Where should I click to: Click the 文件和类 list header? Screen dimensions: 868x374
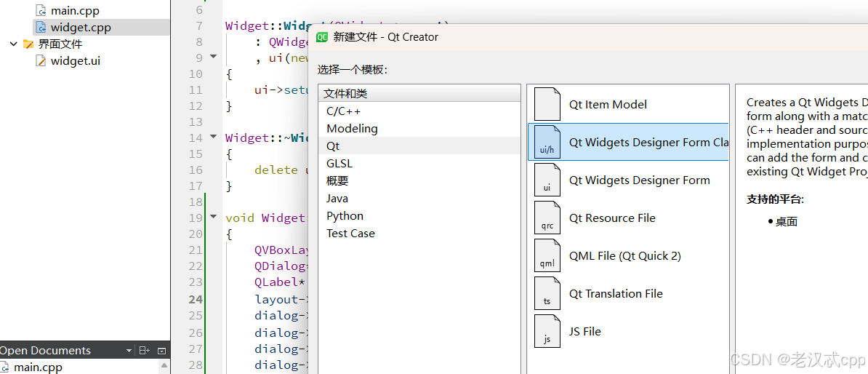tap(419, 94)
